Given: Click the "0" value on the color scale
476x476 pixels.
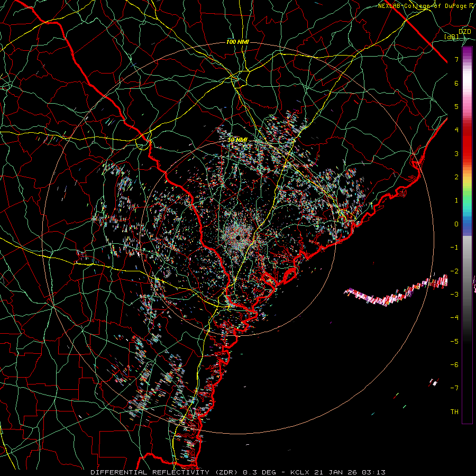Looking at the screenshot, I should [x=456, y=224].
